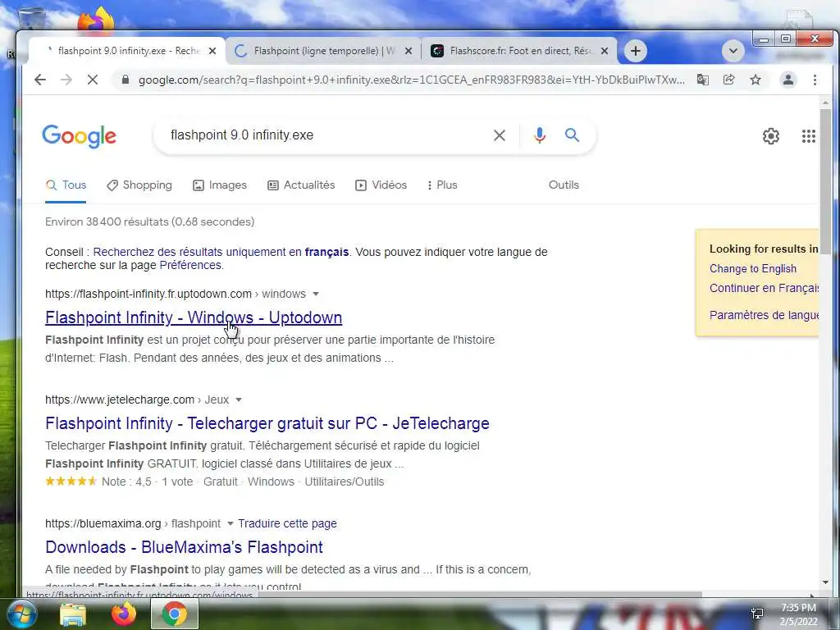
Task: Click the network tray icon
Action: 757,614
